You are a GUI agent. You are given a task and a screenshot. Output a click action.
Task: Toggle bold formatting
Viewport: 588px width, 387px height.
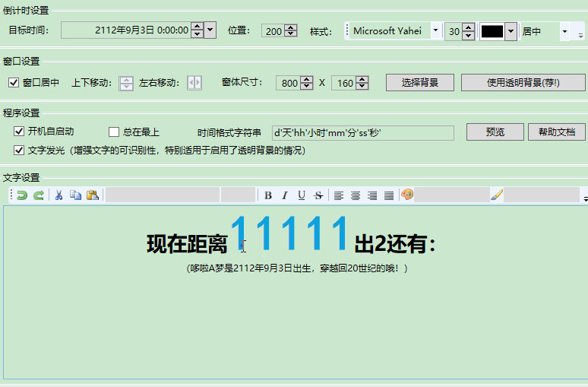point(267,195)
